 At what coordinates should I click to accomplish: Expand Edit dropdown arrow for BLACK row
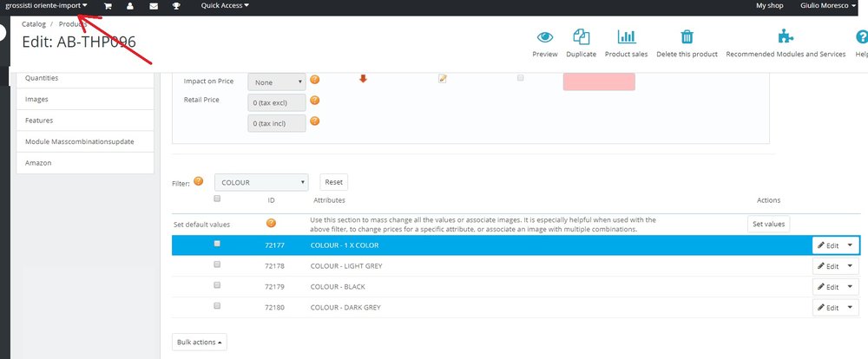tap(851, 286)
